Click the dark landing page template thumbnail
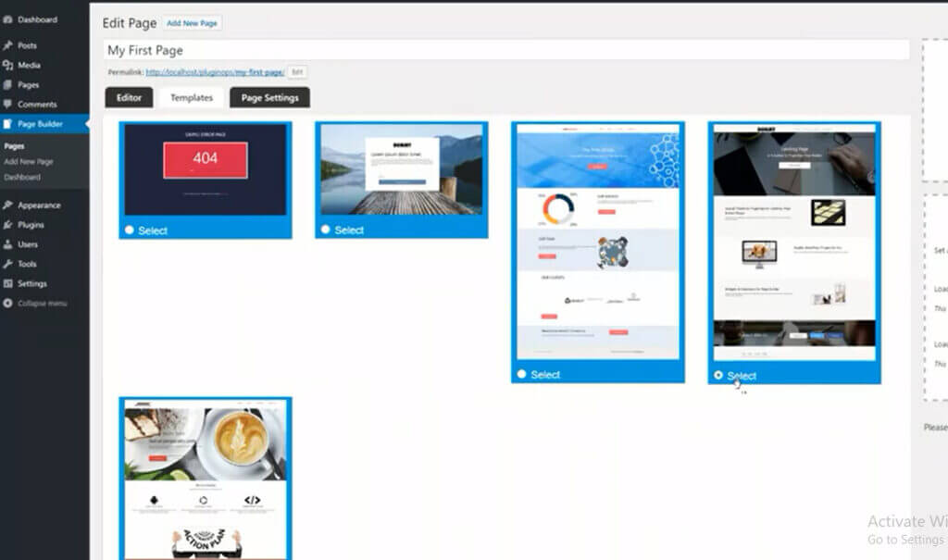 794,242
